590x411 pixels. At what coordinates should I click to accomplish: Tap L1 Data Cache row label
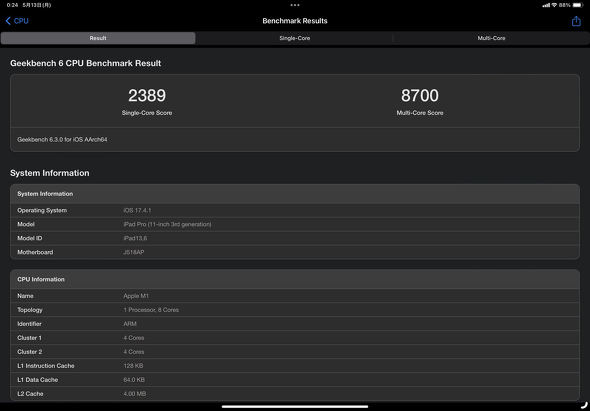coord(38,380)
